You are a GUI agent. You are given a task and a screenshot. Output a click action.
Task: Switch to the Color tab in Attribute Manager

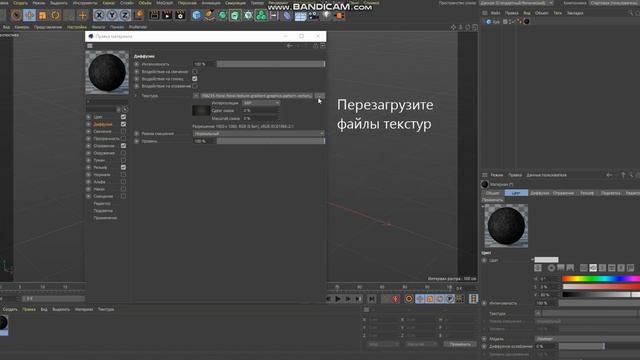pyautogui.click(x=516, y=193)
